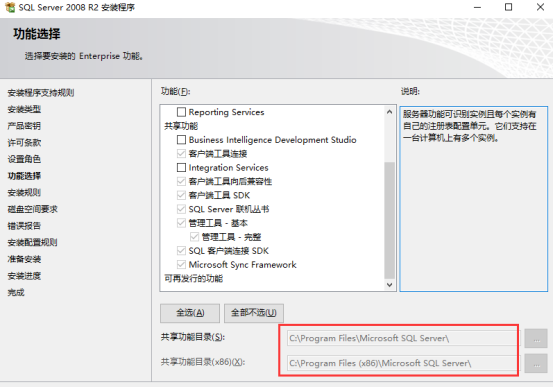Click the feature list scroll-down arrow

pyautogui.click(x=390, y=285)
